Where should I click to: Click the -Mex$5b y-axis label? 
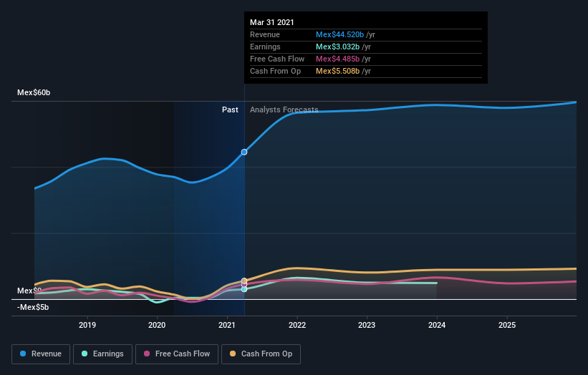tap(33, 307)
